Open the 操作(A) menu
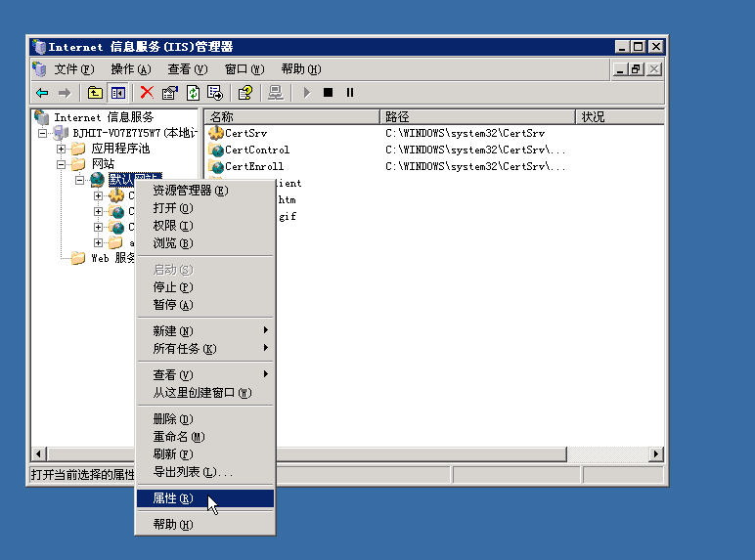Viewport: 755px width, 560px height. pyautogui.click(x=131, y=69)
